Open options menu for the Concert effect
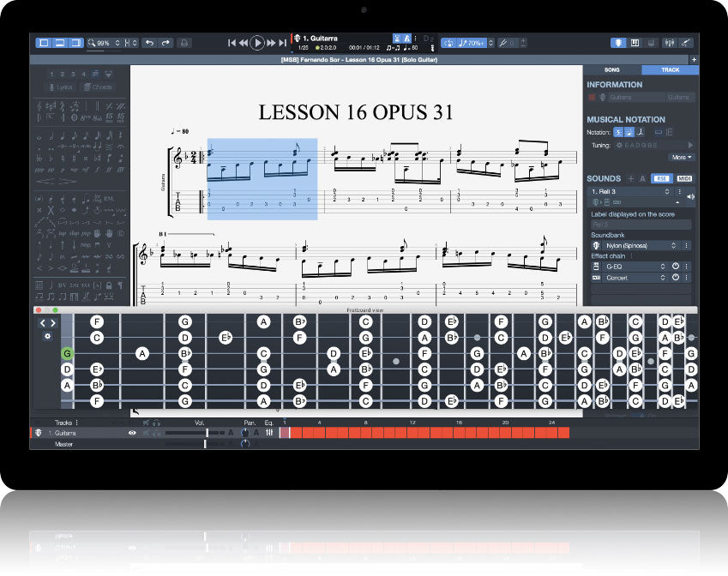 coord(686,278)
